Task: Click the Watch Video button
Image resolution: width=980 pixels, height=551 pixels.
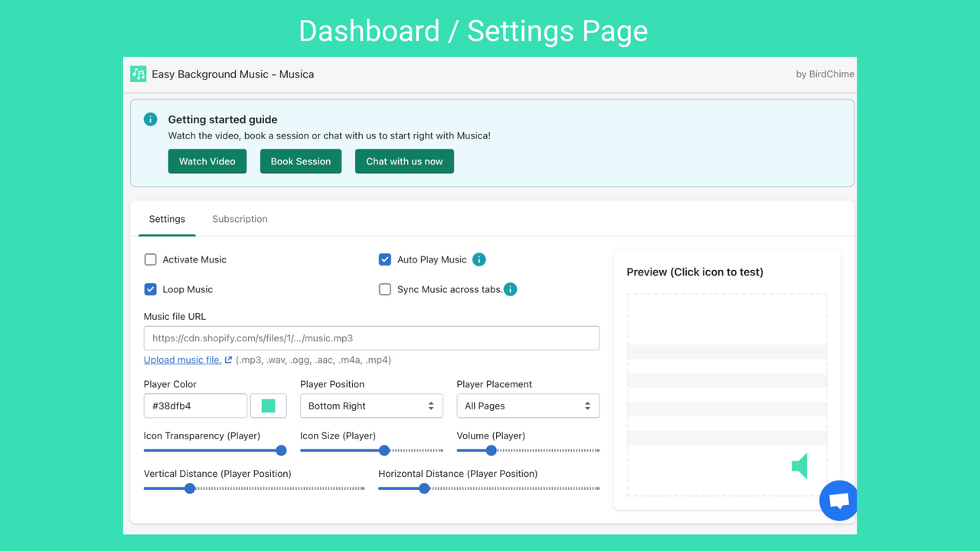Action: [207, 161]
